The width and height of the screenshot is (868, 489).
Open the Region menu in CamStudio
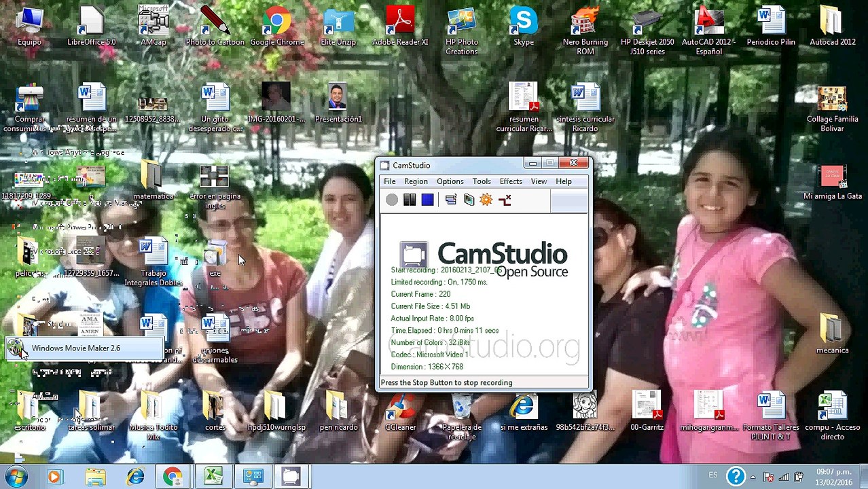point(416,181)
